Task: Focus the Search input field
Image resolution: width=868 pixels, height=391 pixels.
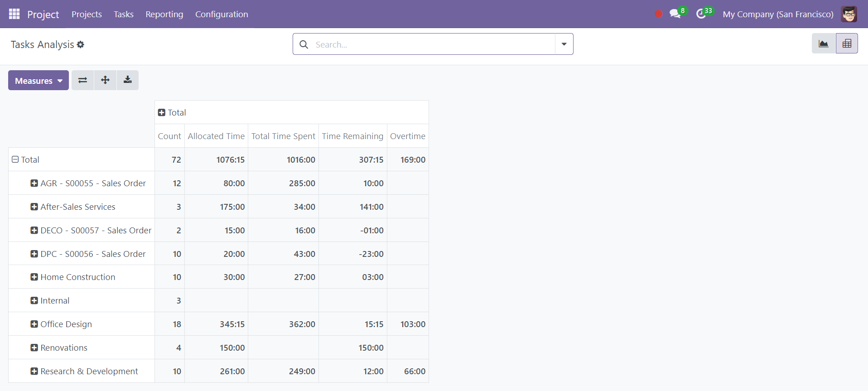Action: pyautogui.click(x=433, y=44)
